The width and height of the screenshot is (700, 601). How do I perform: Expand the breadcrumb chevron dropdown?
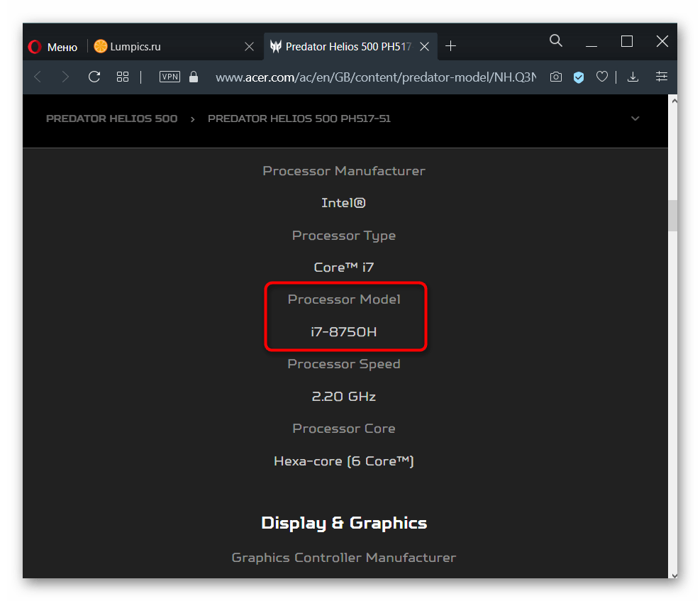tap(635, 118)
